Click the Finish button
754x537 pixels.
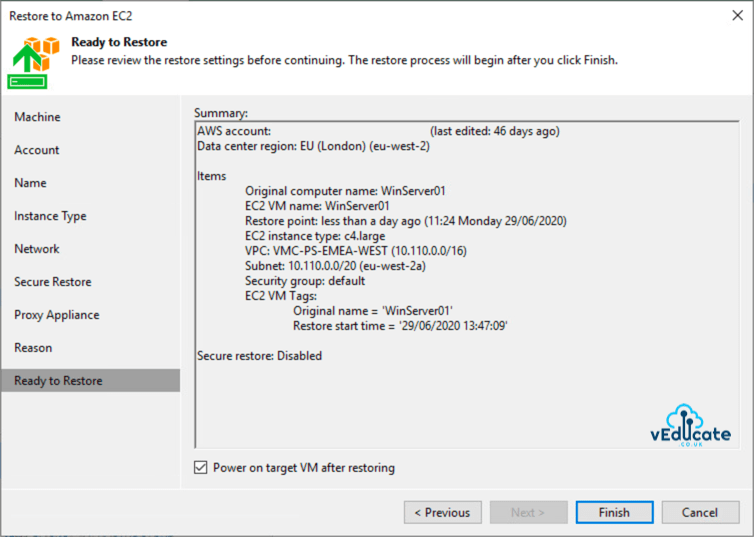pyautogui.click(x=614, y=512)
